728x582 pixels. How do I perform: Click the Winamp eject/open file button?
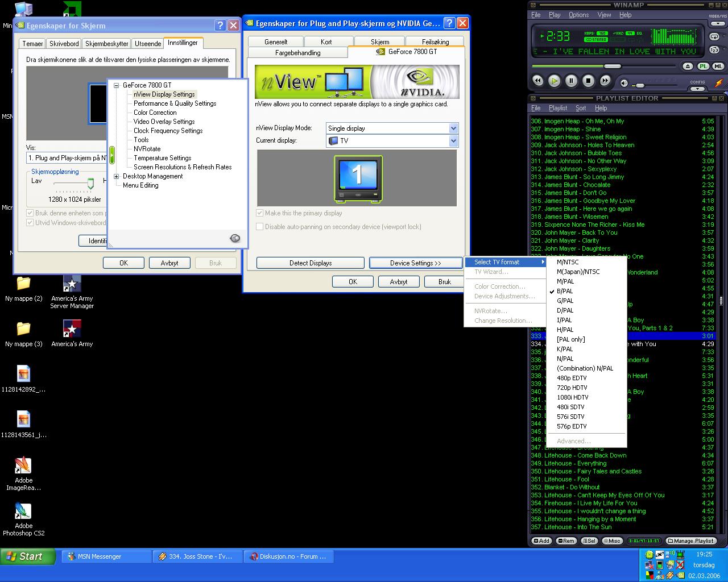coord(688,66)
